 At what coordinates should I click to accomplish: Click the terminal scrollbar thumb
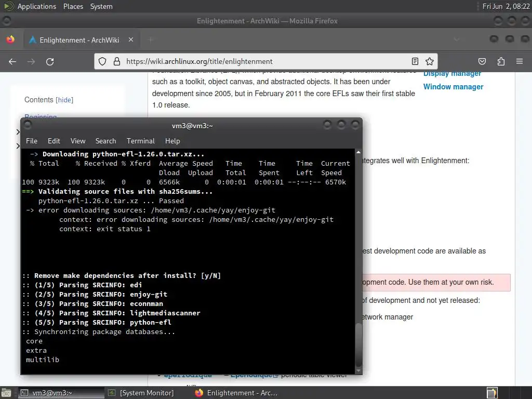coord(358,345)
